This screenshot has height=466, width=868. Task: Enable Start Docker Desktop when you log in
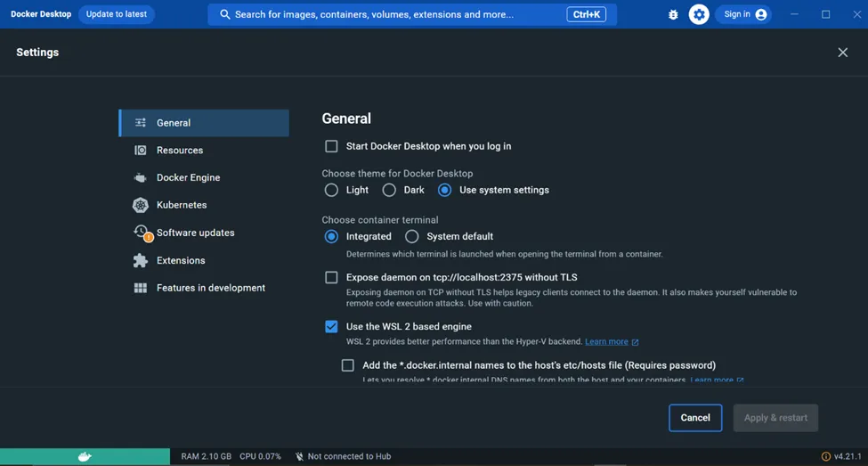pyautogui.click(x=331, y=146)
